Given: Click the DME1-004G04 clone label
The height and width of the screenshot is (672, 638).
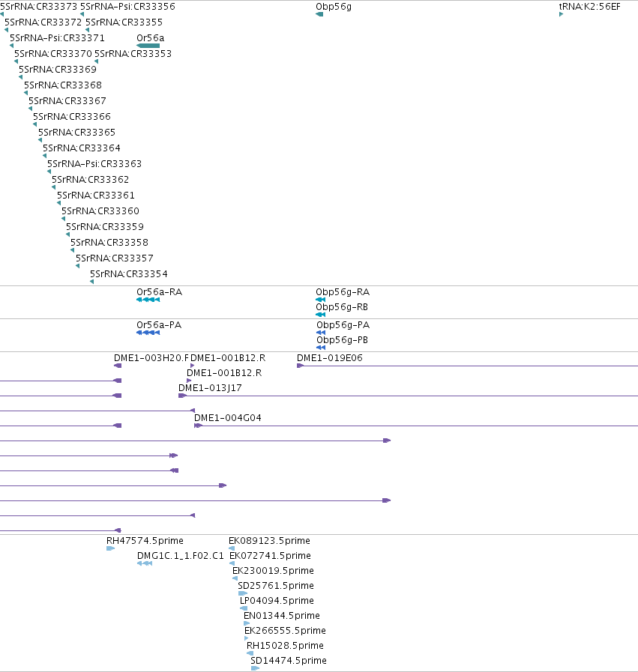Looking at the screenshot, I should tap(228, 418).
